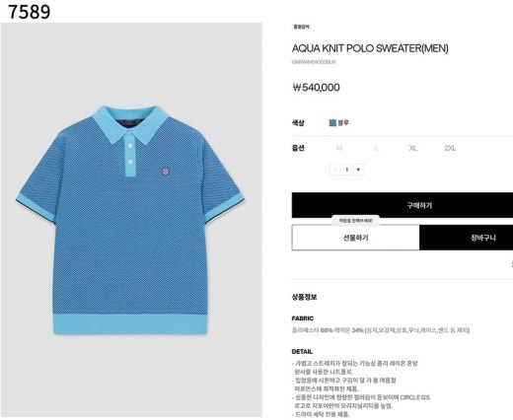
Task: Select size 2XL option
Action: pyautogui.click(x=450, y=148)
